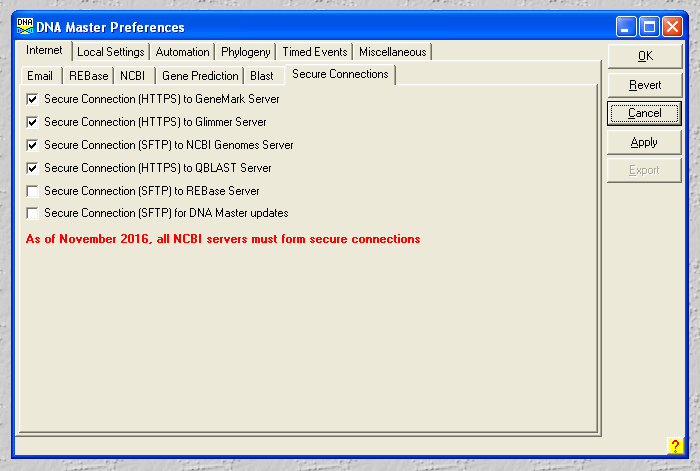
Task: Maximize the DNA Master Preferences window
Action: pyautogui.click(x=649, y=27)
